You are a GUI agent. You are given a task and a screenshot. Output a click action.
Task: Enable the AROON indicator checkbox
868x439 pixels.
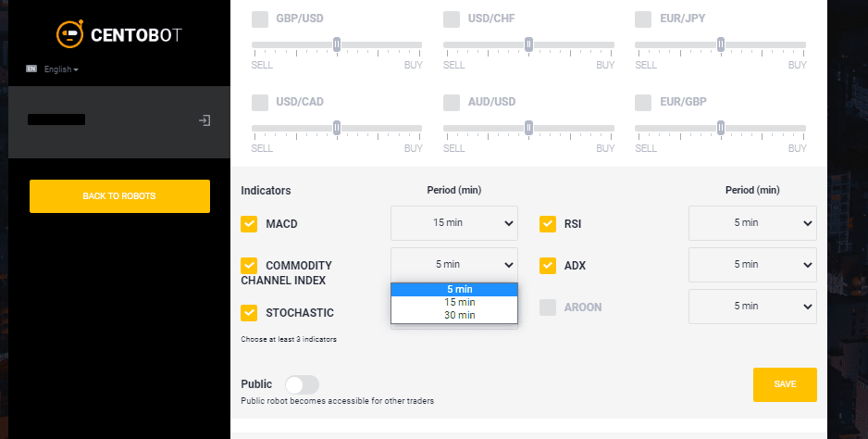548,307
